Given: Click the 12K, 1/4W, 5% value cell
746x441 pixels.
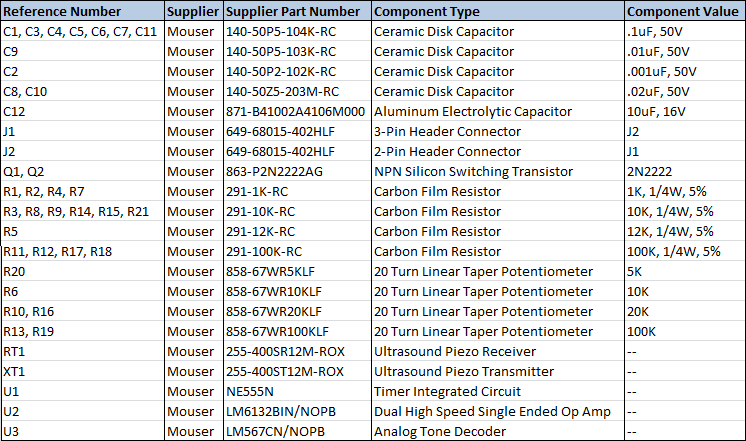Looking at the screenshot, I should click(x=685, y=231).
